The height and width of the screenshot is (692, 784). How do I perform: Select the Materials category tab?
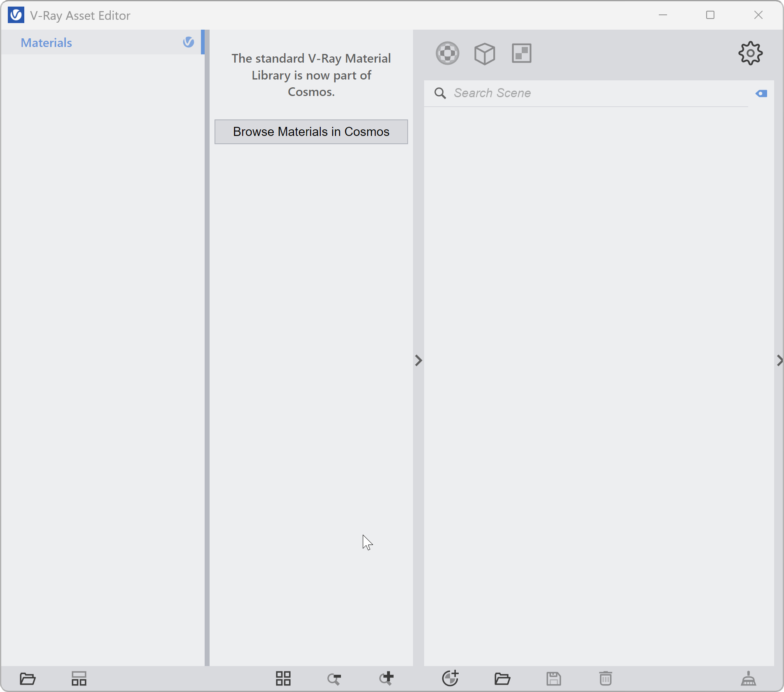click(x=448, y=54)
